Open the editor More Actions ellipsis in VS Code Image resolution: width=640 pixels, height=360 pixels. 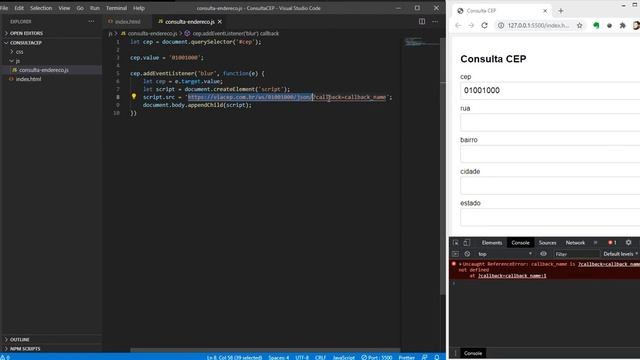(x=435, y=22)
